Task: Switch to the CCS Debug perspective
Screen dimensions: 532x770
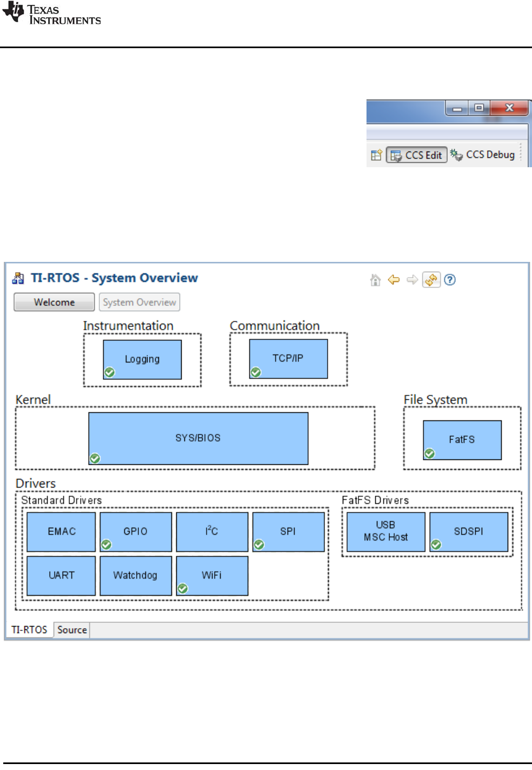Action: [x=483, y=155]
